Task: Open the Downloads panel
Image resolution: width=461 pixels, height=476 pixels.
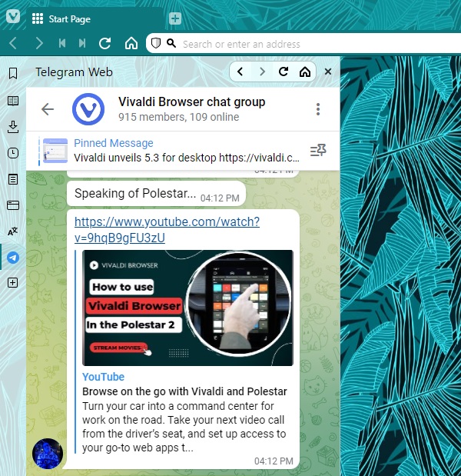Action: (x=13, y=127)
